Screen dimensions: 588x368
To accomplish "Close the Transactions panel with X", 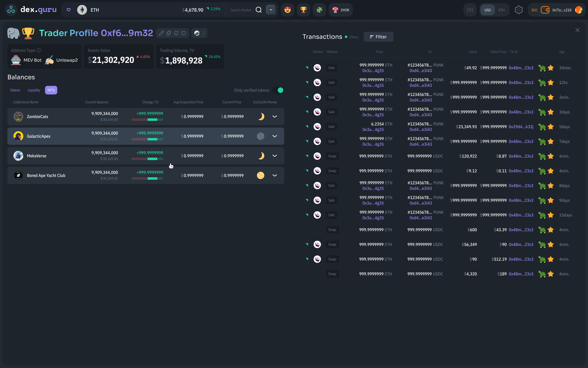I will pyautogui.click(x=578, y=30).
